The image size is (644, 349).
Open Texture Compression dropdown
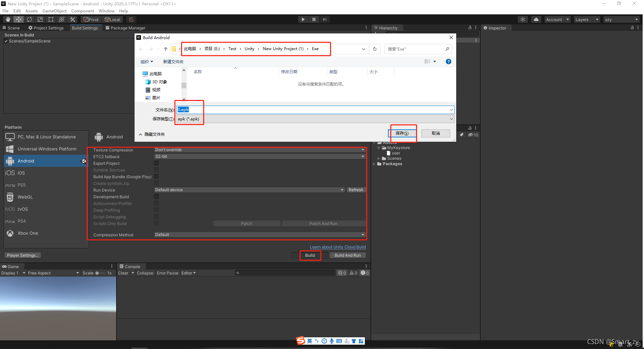click(260, 150)
